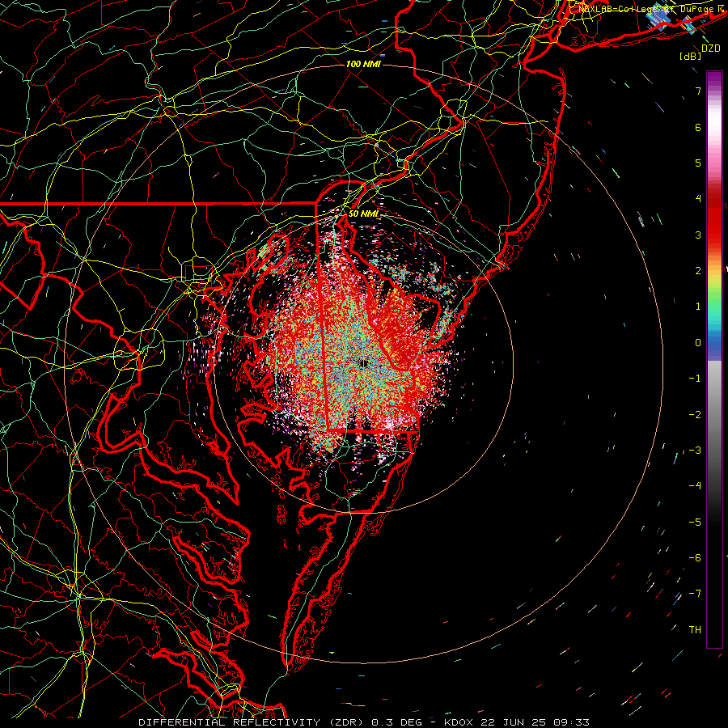
Task: Click the "1" value on color scale
Action: click(x=698, y=307)
